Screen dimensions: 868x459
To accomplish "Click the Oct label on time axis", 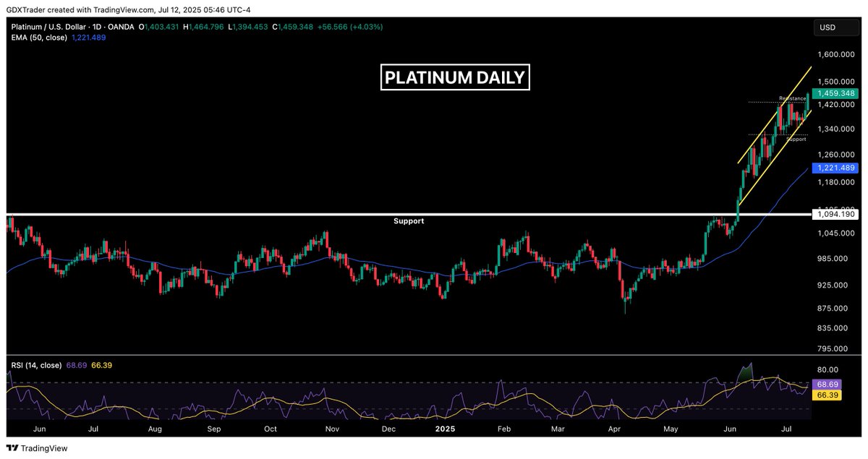I will tap(271, 429).
